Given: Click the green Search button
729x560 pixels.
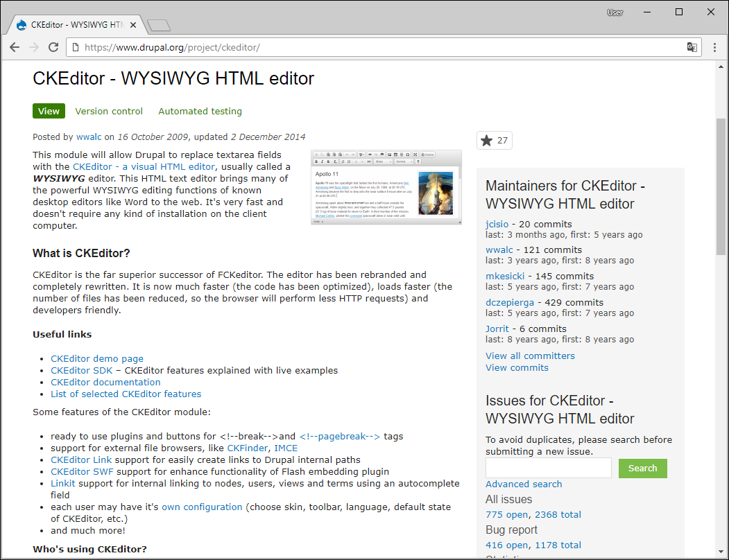Looking at the screenshot, I should 642,468.
